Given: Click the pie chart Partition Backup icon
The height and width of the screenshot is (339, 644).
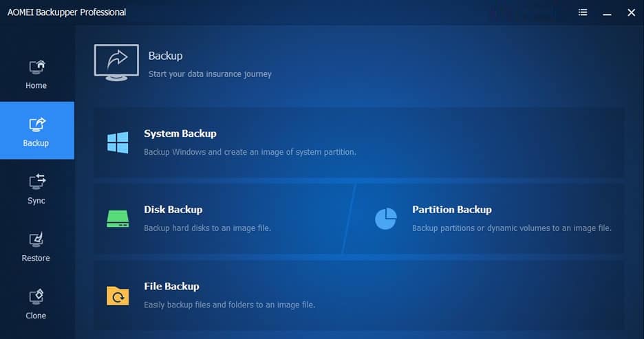Looking at the screenshot, I should click(x=386, y=219).
